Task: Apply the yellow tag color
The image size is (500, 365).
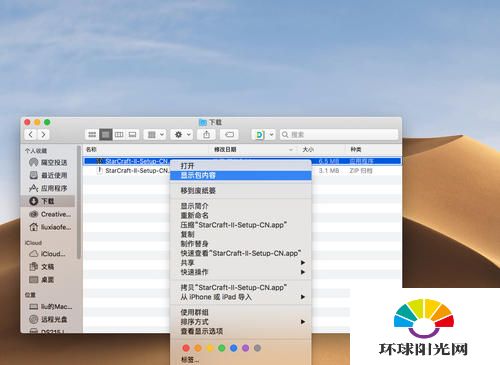Action: click(210, 348)
